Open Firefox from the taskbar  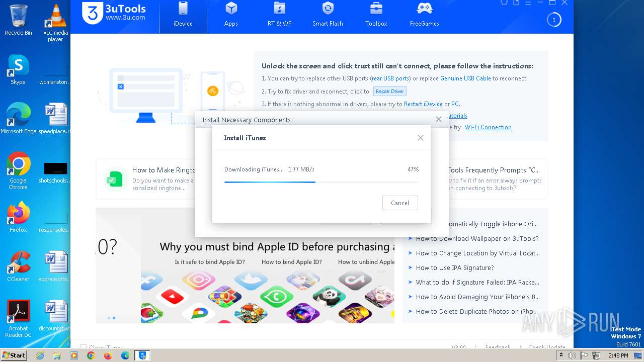pyautogui.click(x=108, y=355)
